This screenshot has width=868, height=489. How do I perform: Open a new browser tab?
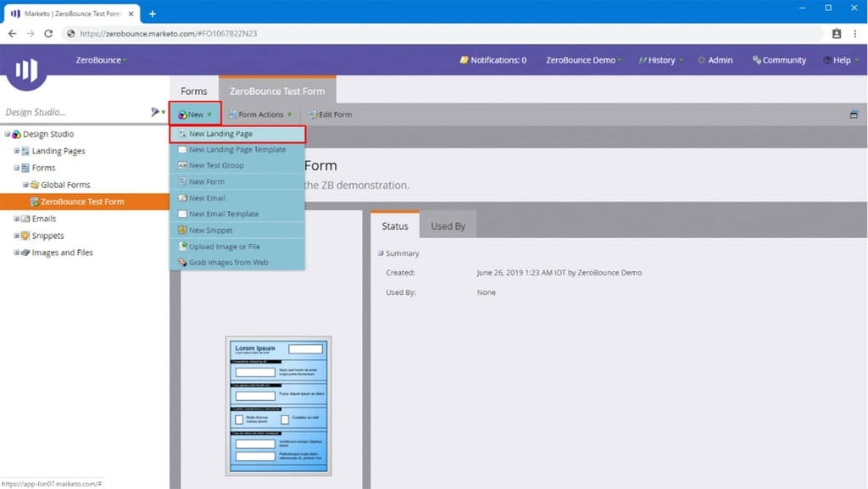[153, 14]
